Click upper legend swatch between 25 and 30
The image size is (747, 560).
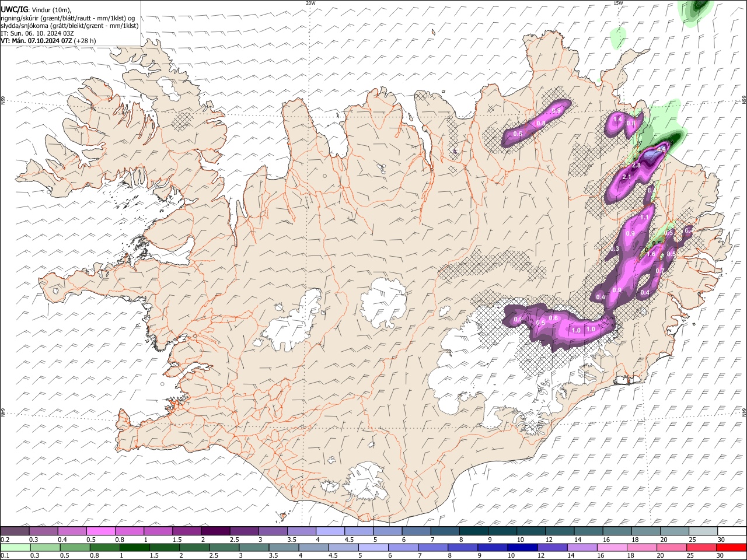click(x=703, y=531)
